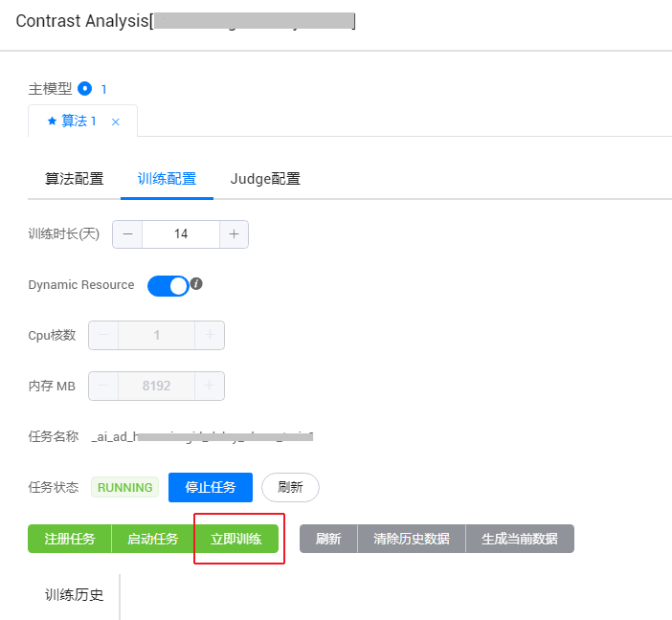Select the 主模型 radio button
672x620 pixels.
(x=84, y=89)
